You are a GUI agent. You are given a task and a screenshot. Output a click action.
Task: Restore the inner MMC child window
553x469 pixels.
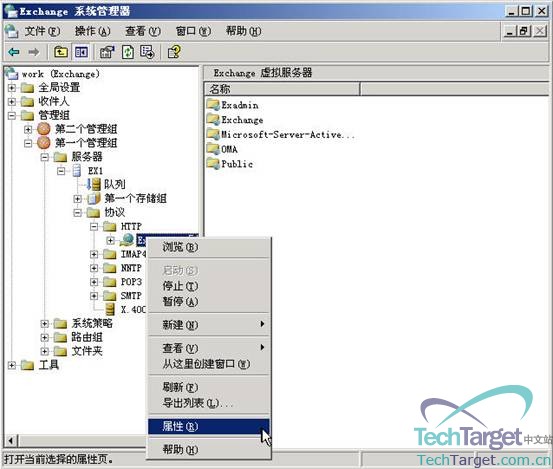pos(524,32)
